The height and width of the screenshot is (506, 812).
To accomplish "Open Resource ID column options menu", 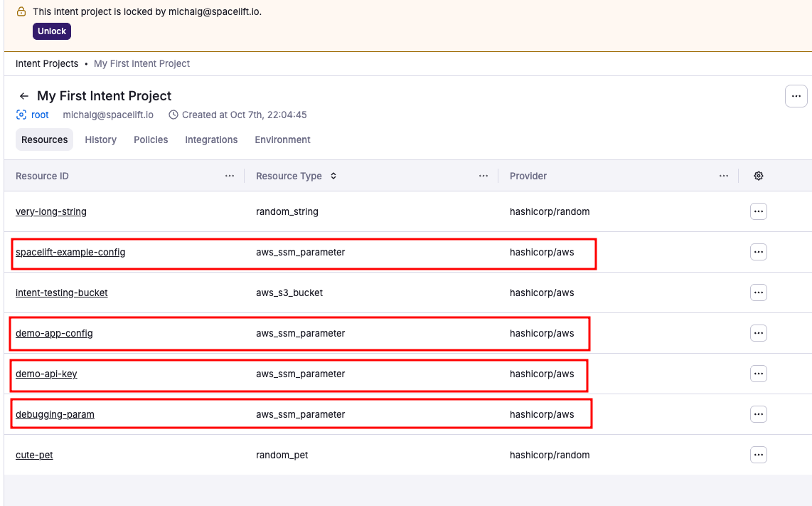I will tap(230, 176).
